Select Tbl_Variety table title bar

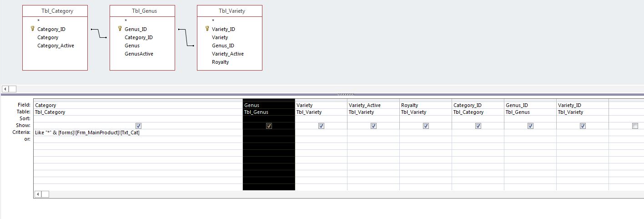[230, 11]
